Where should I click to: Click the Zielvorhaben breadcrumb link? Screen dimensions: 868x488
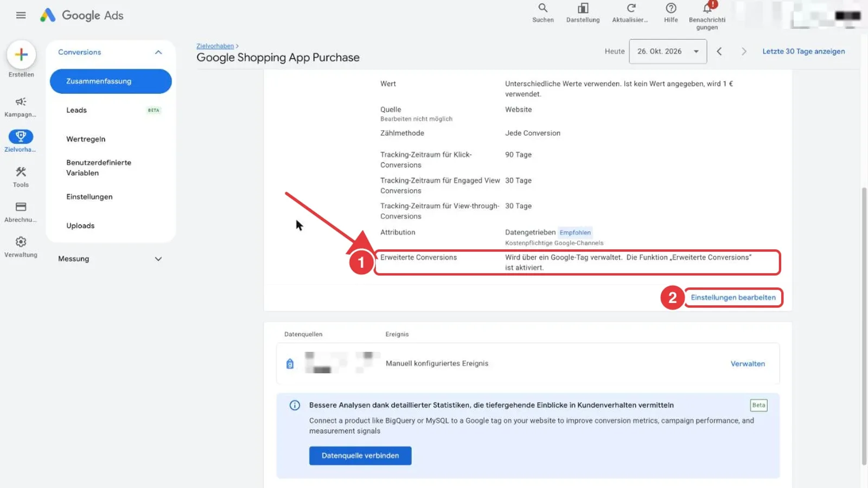click(215, 46)
